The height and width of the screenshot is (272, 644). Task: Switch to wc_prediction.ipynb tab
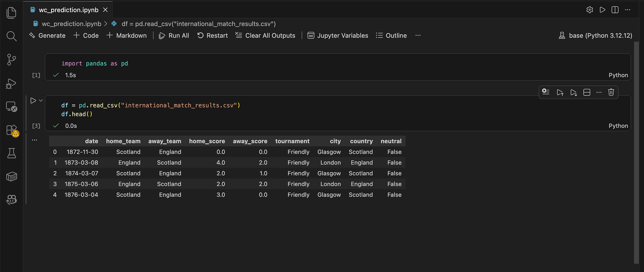(x=69, y=10)
